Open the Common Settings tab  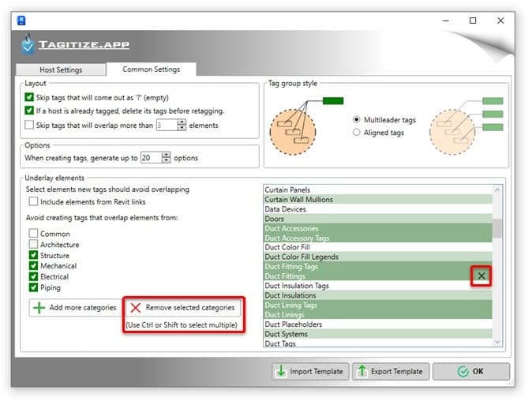(152, 69)
